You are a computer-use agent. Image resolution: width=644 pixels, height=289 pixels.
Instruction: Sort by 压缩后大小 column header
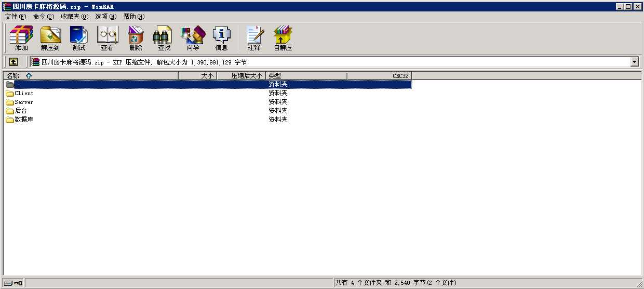point(241,75)
